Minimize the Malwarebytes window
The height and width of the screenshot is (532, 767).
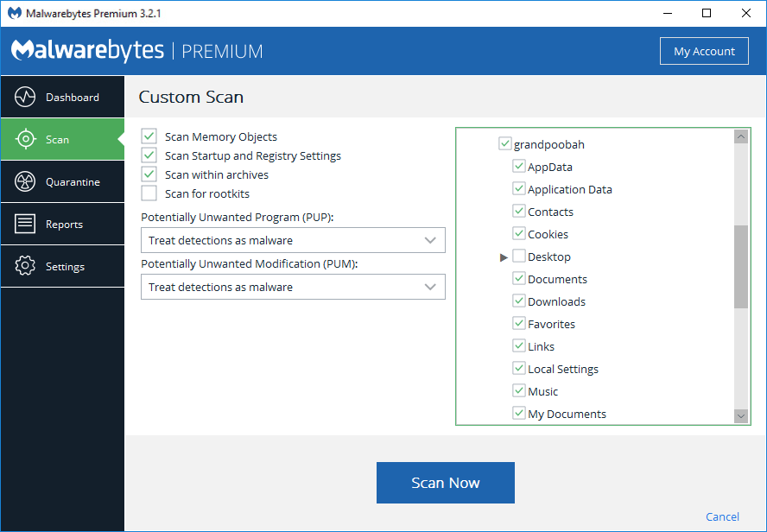point(668,13)
